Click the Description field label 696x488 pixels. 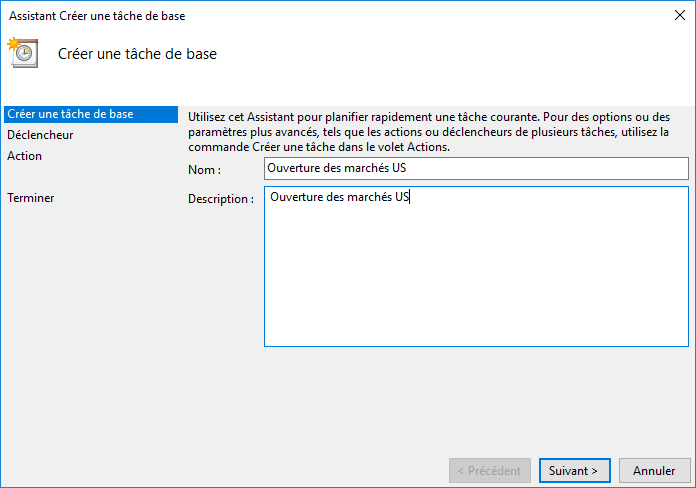[220, 199]
